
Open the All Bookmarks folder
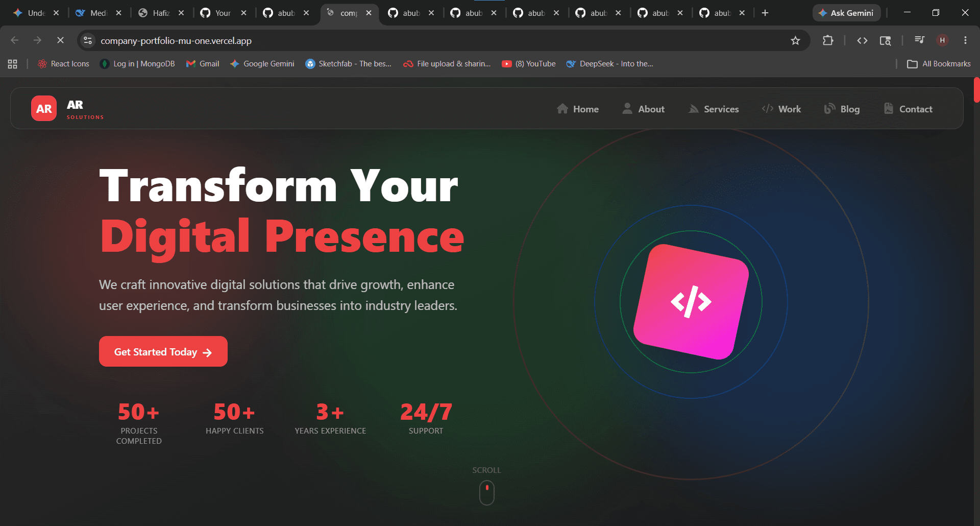[939, 64]
